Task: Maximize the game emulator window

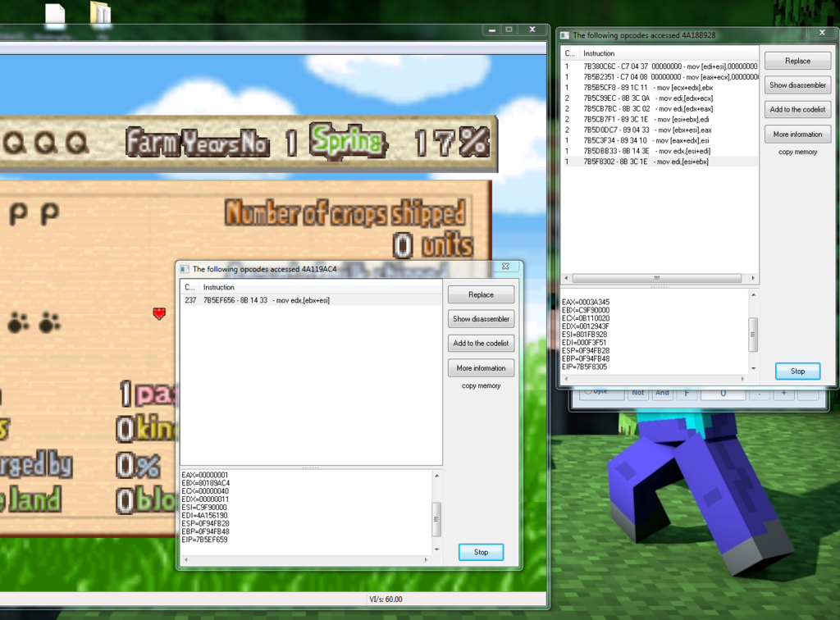Action: (509, 30)
